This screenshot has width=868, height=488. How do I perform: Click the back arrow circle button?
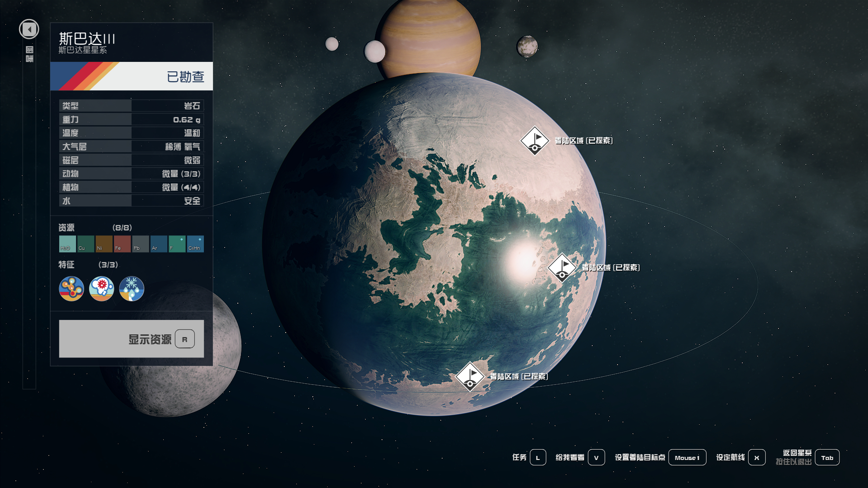[29, 29]
